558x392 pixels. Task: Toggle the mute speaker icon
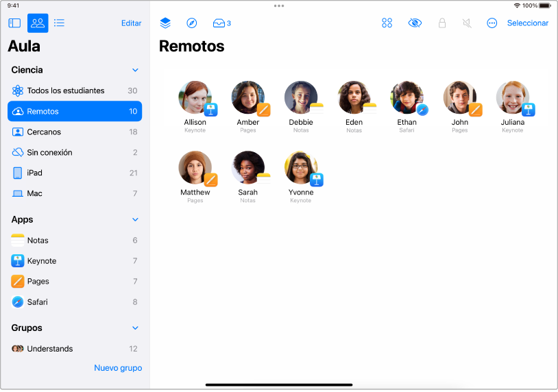(467, 23)
